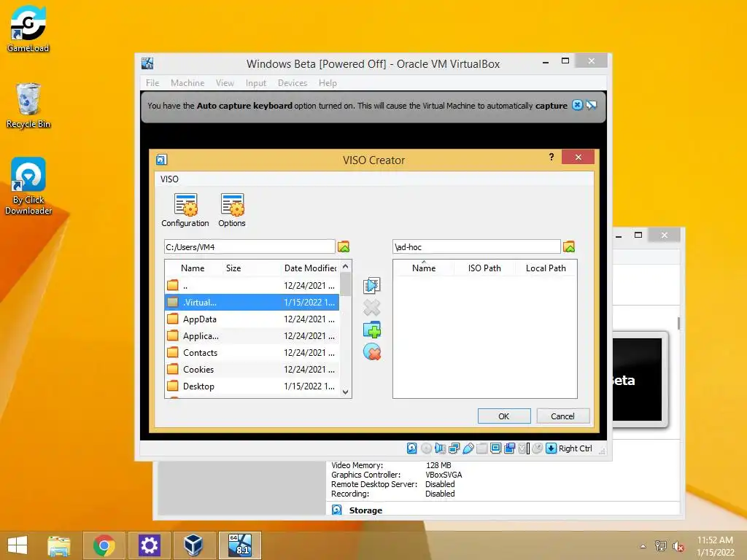The width and height of the screenshot is (747, 560).
Task: Click the grayed remove-item X icon
Action: point(371,308)
